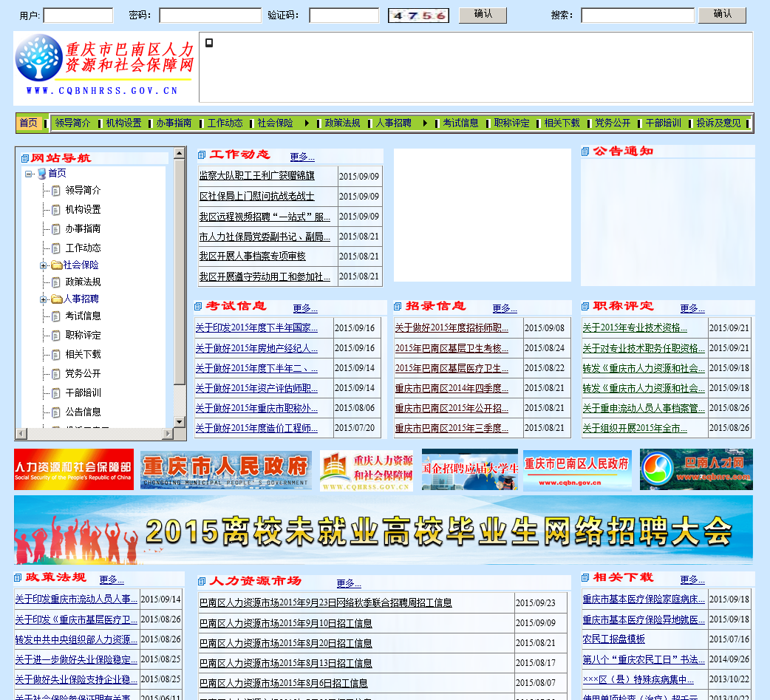The width and height of the screenshot is (770, 700).
Task: Click the section icon beside 招录信息 heading
Action: (x=398, y=307)
